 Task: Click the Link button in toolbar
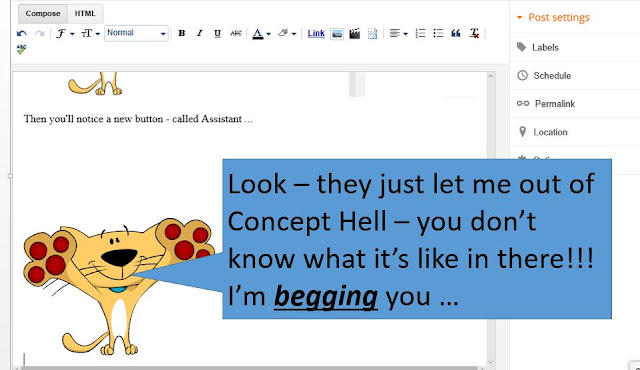coord(316,33)
